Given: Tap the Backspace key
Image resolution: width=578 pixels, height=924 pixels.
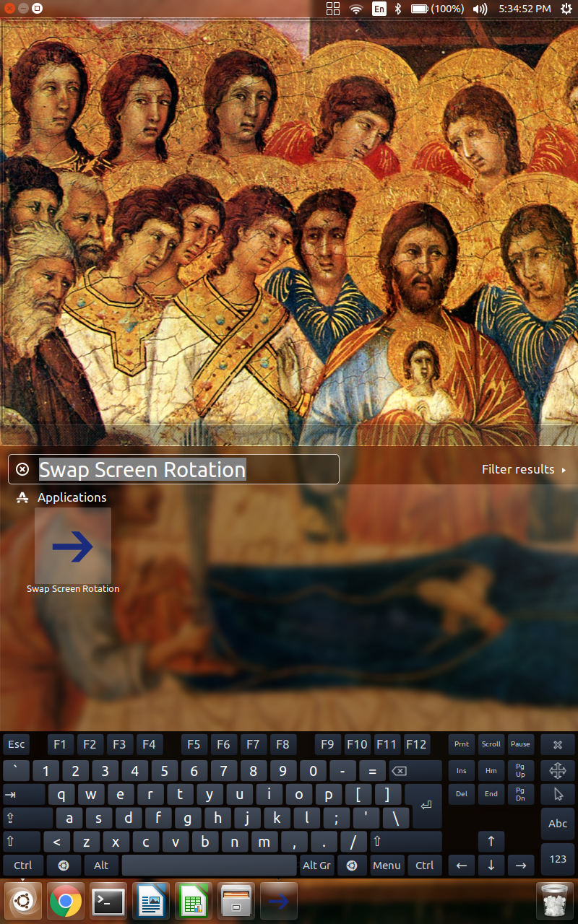Looking at the screenshot, I should pyautogui.click(x=415, y=770).
